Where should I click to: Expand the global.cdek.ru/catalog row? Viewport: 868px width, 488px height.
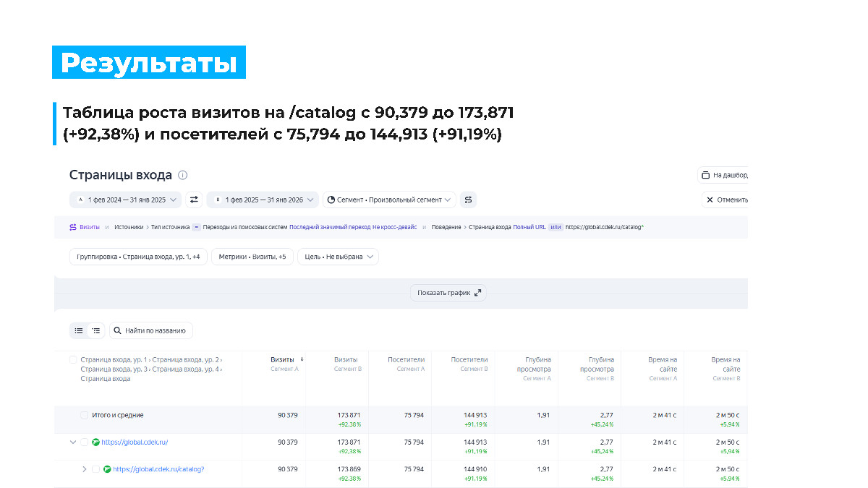tap(84, 469)
